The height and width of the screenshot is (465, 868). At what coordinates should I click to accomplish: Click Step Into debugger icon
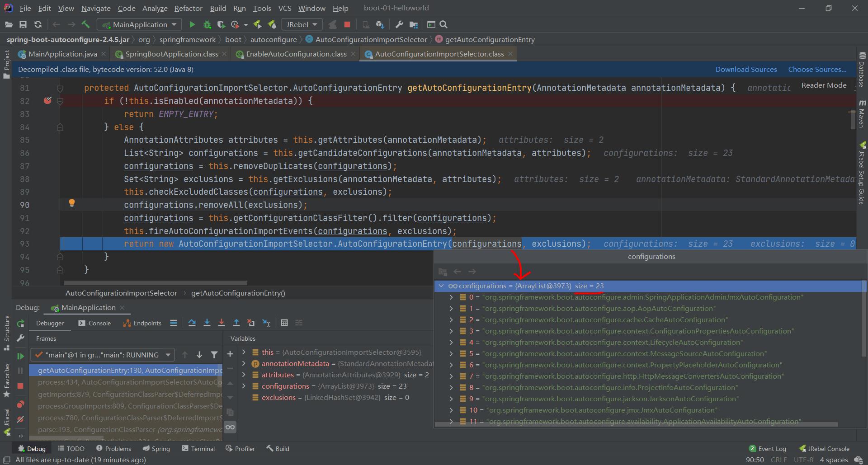tap(207, 323)
